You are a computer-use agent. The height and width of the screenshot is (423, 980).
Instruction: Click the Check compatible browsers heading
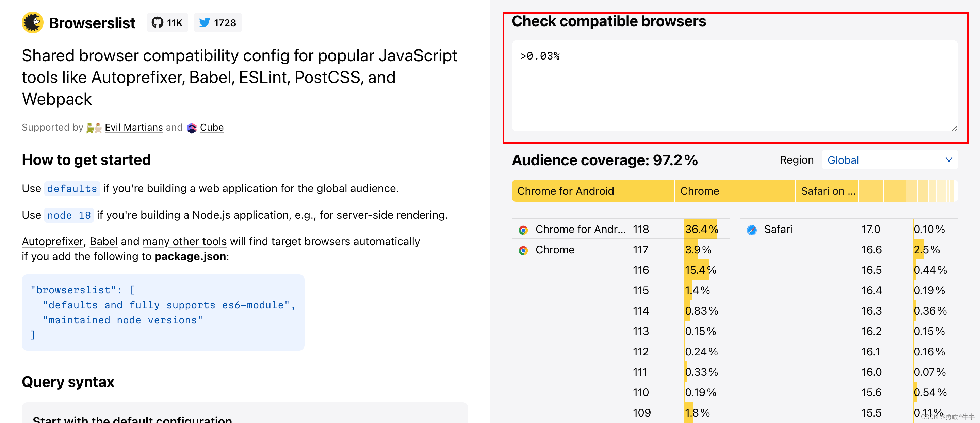click(609, 21)
